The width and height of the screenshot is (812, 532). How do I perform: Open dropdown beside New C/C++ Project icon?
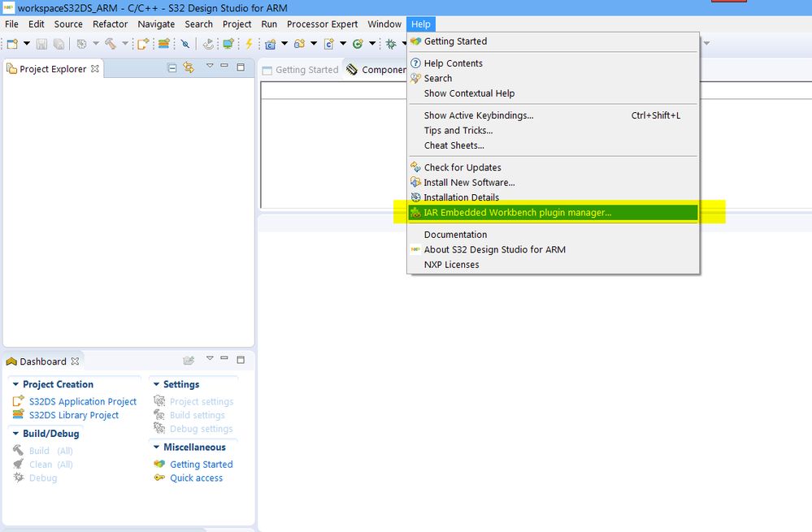(284, 44)
